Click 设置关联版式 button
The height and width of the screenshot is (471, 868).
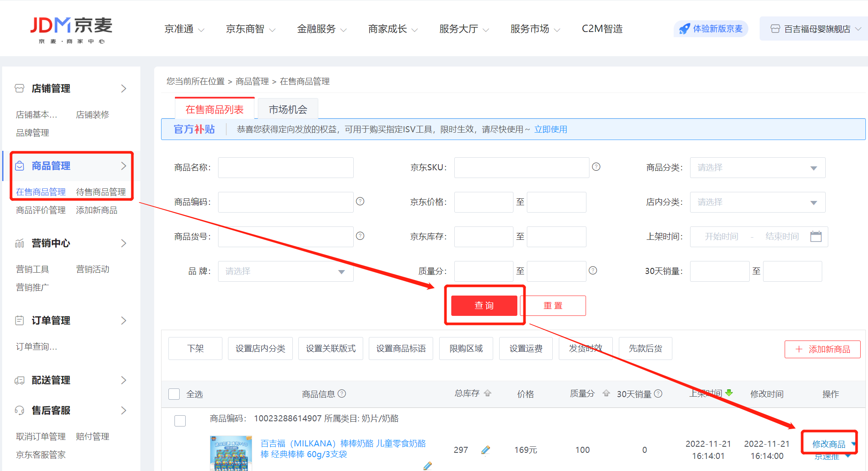[331, 348]
